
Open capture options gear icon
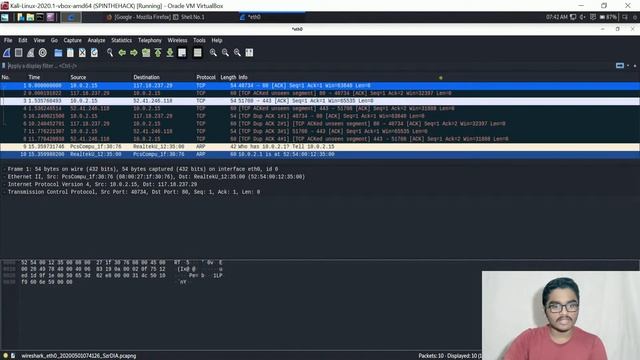[x=42, y=53]
